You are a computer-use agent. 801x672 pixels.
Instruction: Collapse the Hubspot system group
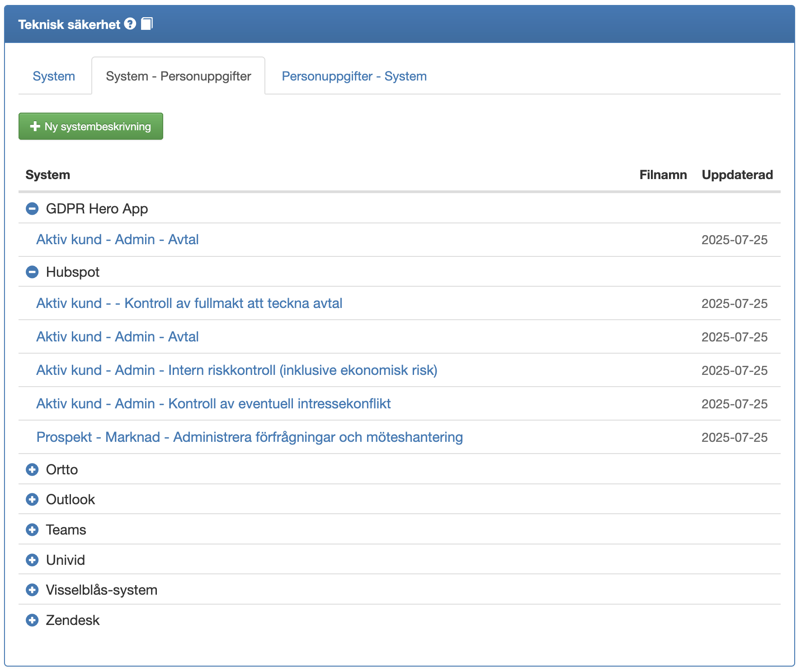32,272
